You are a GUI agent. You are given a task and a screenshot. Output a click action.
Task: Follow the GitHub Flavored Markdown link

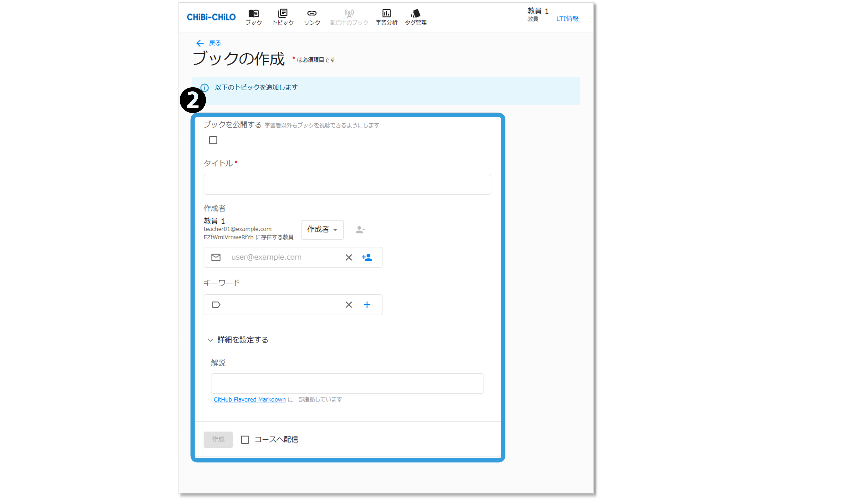coord(250,399)
